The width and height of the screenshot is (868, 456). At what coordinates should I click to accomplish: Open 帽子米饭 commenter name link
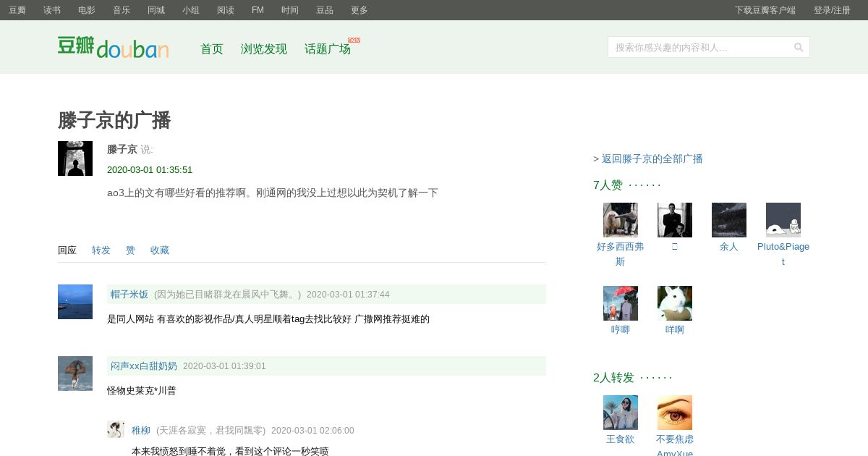(129, 295)
